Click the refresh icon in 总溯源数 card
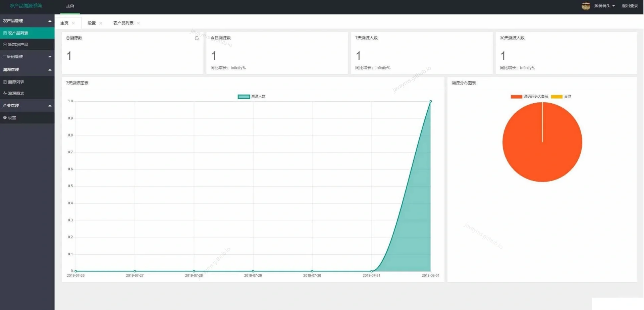This screenshot has height=310, width=644. [197, 38]
